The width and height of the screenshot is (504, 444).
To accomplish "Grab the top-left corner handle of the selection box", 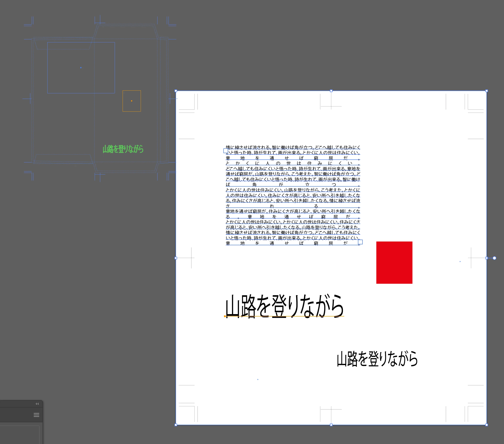I will [x=176, y=91].
